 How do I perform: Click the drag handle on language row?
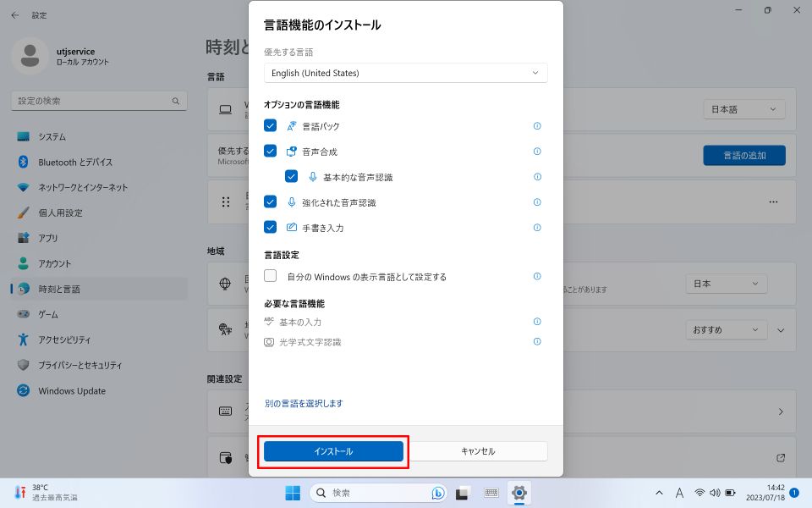[226, 202]
